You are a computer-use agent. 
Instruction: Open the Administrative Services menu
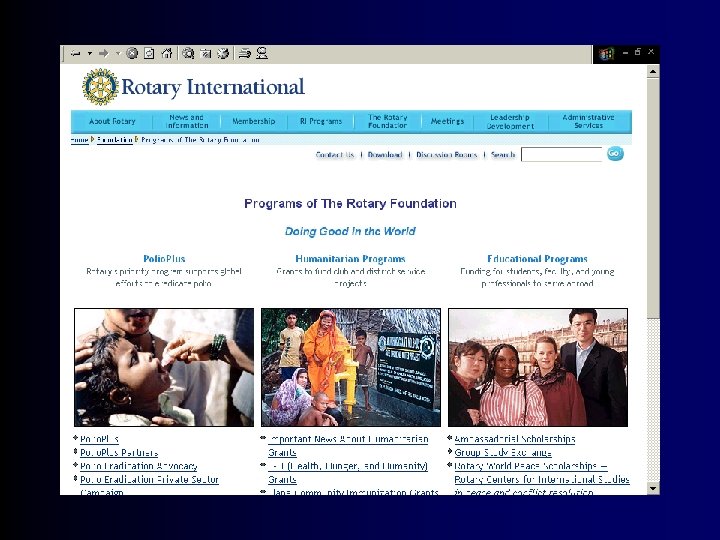point(588,121)
